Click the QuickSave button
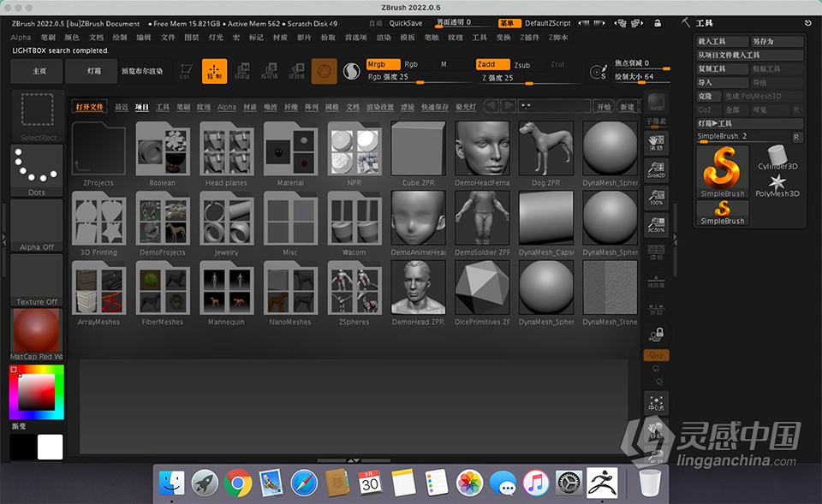Image resolution: width=822 pixels, height=504 pixels. (x=406, y=23)
